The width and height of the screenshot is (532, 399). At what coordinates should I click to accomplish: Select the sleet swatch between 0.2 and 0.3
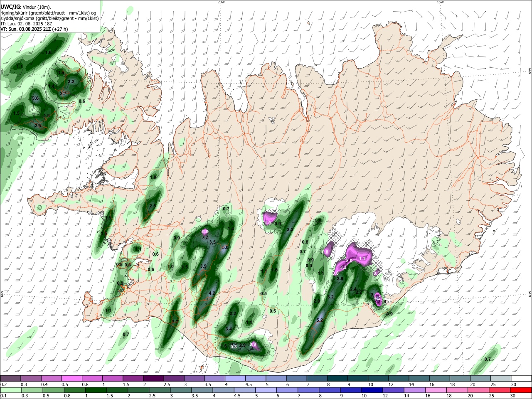pyautogui.click(x=10, y=378)
